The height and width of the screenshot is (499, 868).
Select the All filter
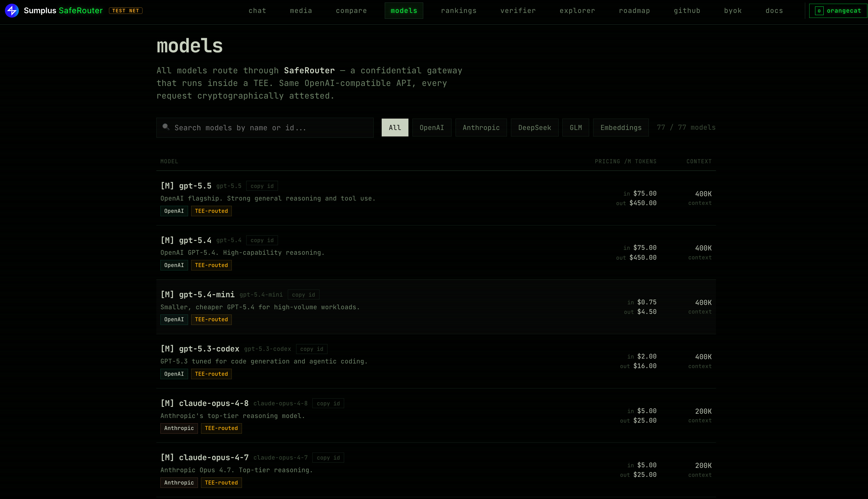tap(395, 128)
